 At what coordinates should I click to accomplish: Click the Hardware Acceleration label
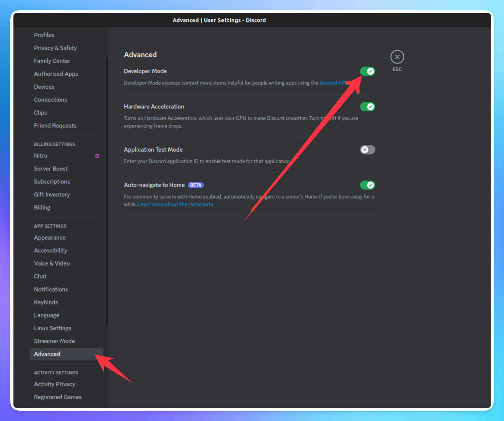(x=154, y=107)
